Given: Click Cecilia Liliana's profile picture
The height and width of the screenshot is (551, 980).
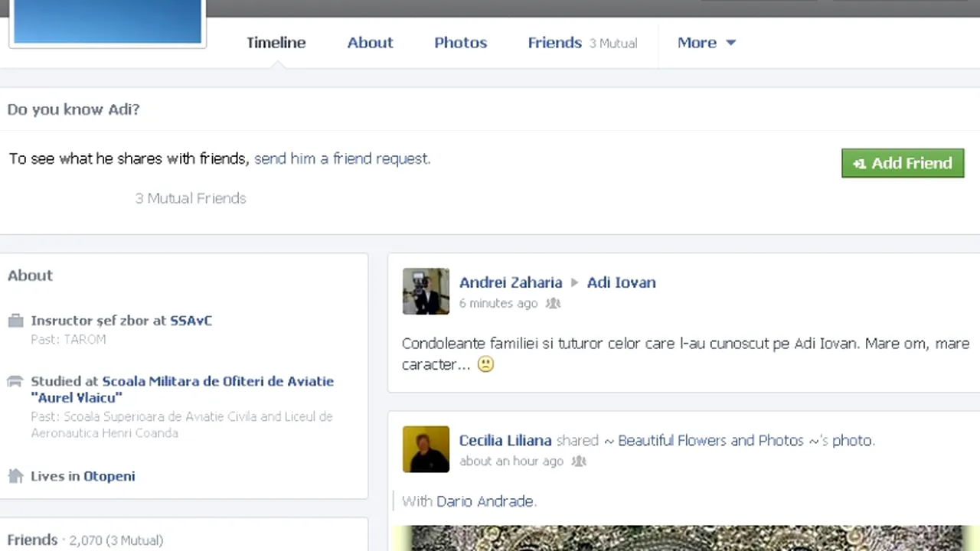Looking at the screenshot, I should pos(426,449).
